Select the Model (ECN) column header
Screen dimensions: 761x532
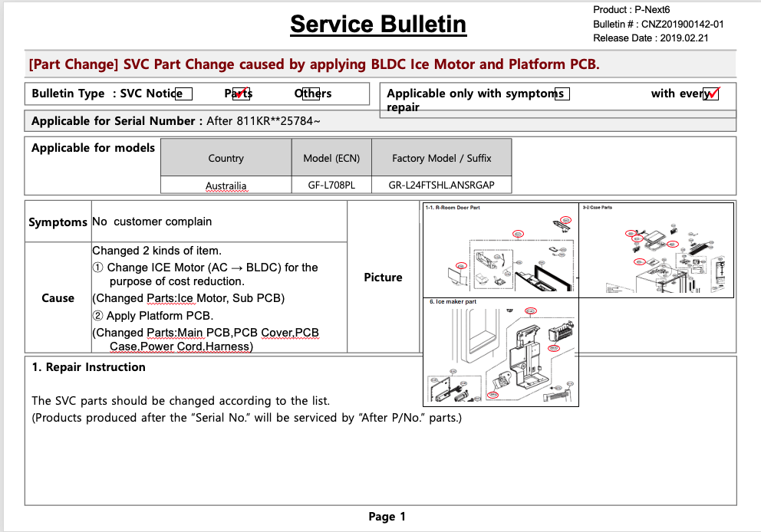point(331,158)
